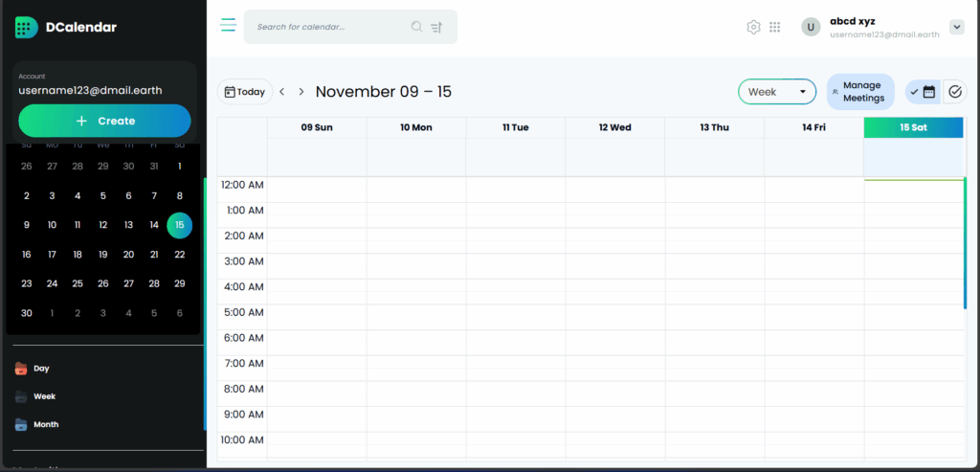Image resolution: width=980 pixels, height=472 pixels.
Task: Select Week in the sidebar
Action: pyautogui.click(x=44, y=396)
